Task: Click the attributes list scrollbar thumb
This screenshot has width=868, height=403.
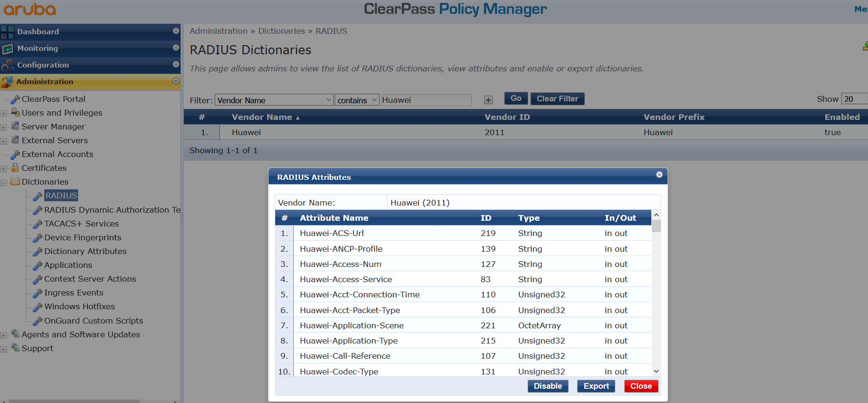Action: [x=656, y=226]
